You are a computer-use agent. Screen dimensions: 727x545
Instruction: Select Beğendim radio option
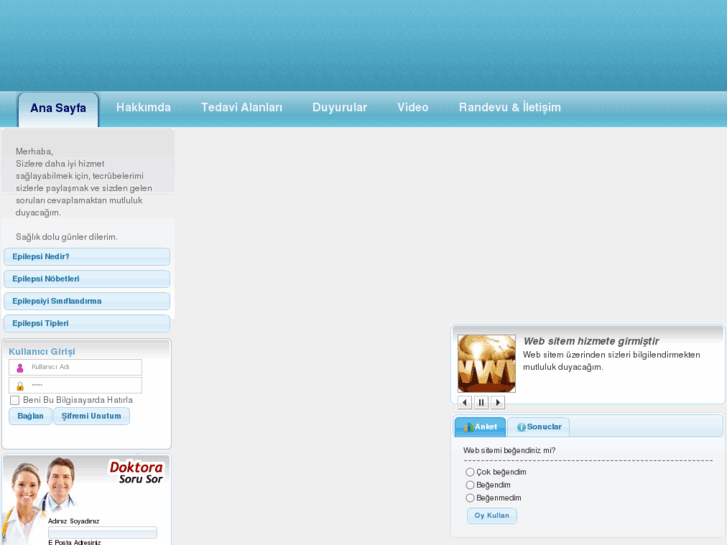[470, 485]
